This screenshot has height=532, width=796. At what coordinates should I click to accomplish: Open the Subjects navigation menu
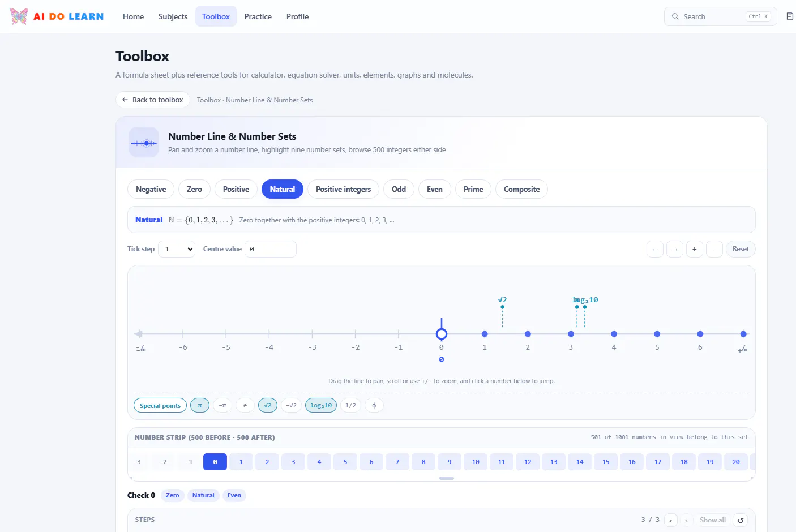point(173,16)
